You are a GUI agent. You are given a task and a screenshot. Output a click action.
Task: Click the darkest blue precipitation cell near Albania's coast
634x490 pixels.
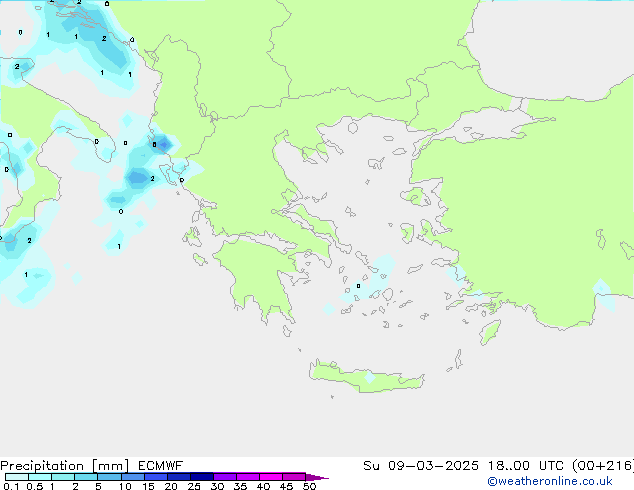click(x=164, y=144)
